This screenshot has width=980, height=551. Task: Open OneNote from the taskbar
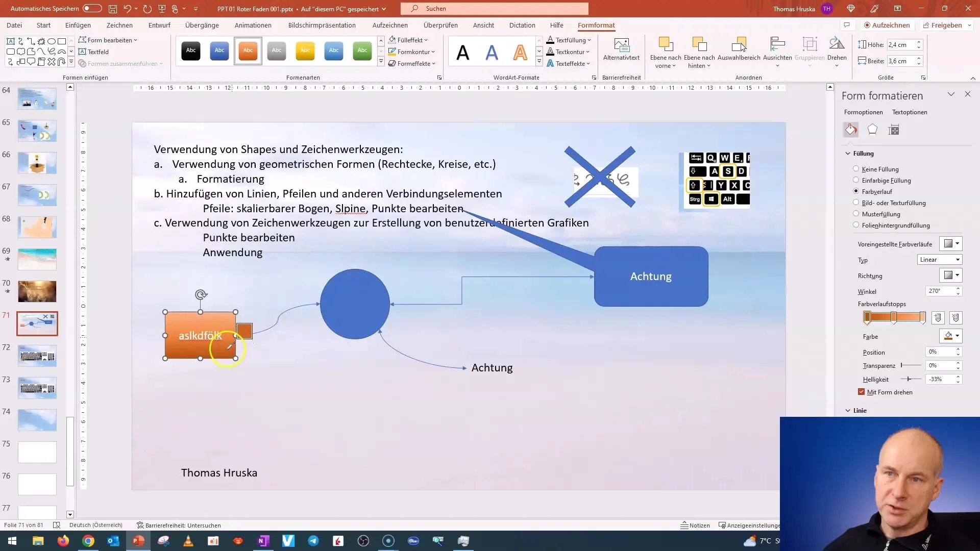(x=263, y=541)
